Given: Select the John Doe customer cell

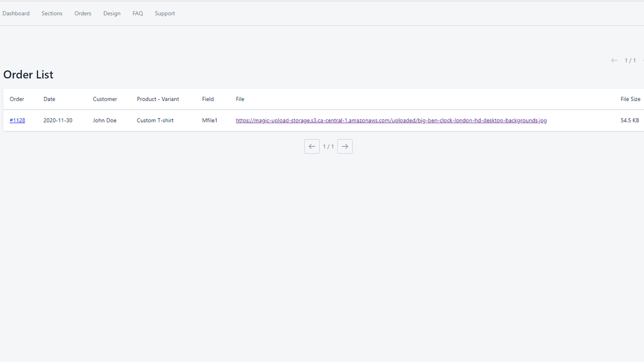Looking at the screenshot, I should click(105, 120).
